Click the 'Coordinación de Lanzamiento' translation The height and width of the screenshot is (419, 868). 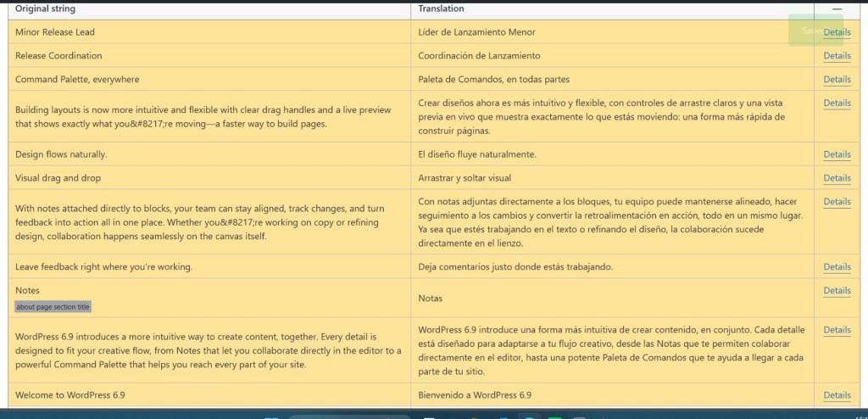coord(480,56)
